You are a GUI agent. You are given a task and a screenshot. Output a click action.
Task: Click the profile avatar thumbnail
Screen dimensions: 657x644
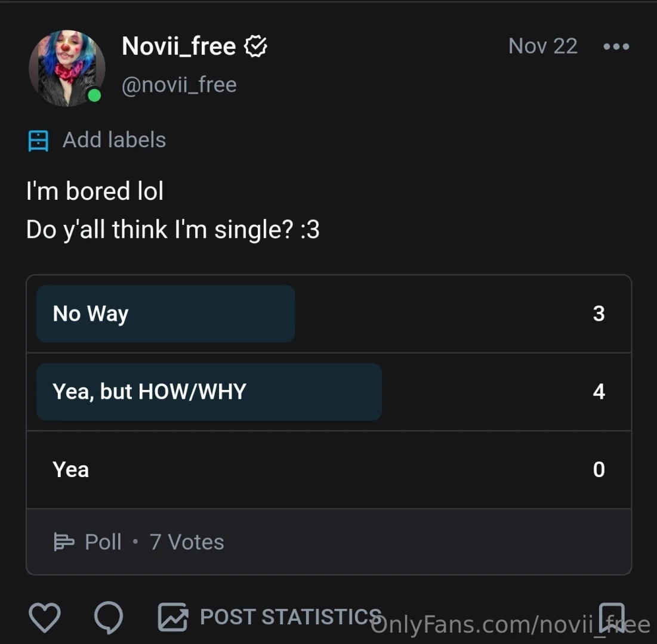tap(67, 67)
